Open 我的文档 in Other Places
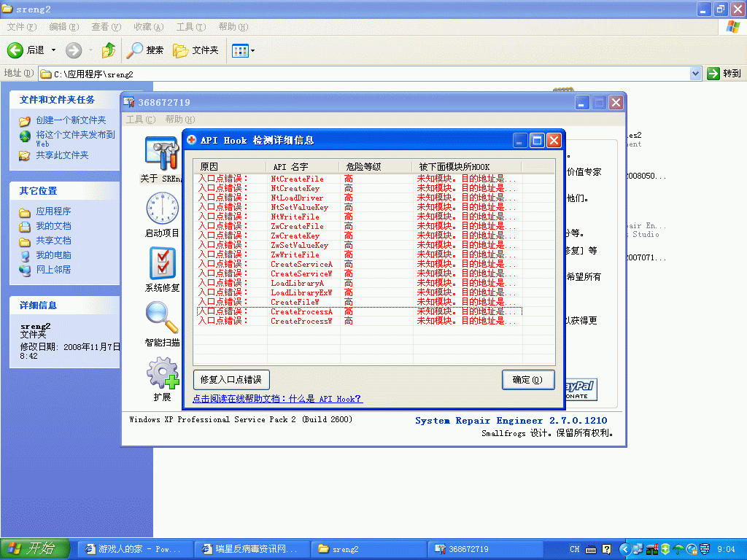Viewport: 747px width, 560px height. pos(53,226)
